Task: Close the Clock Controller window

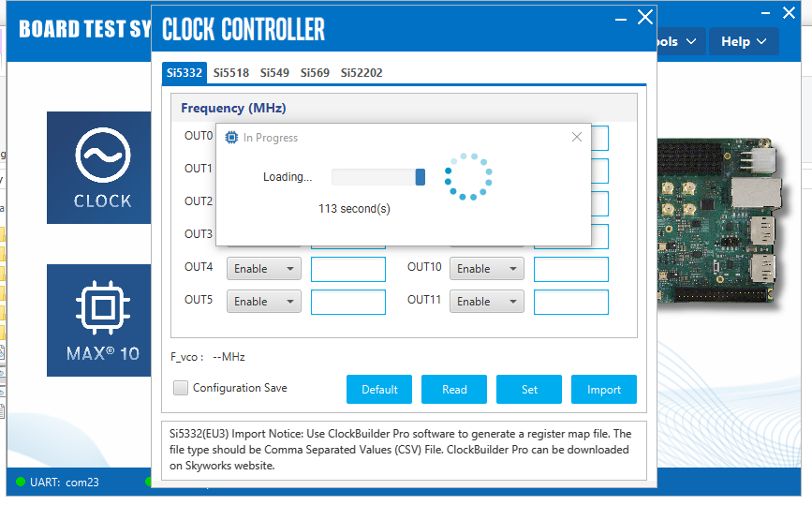Action: [x=645, y=17]
